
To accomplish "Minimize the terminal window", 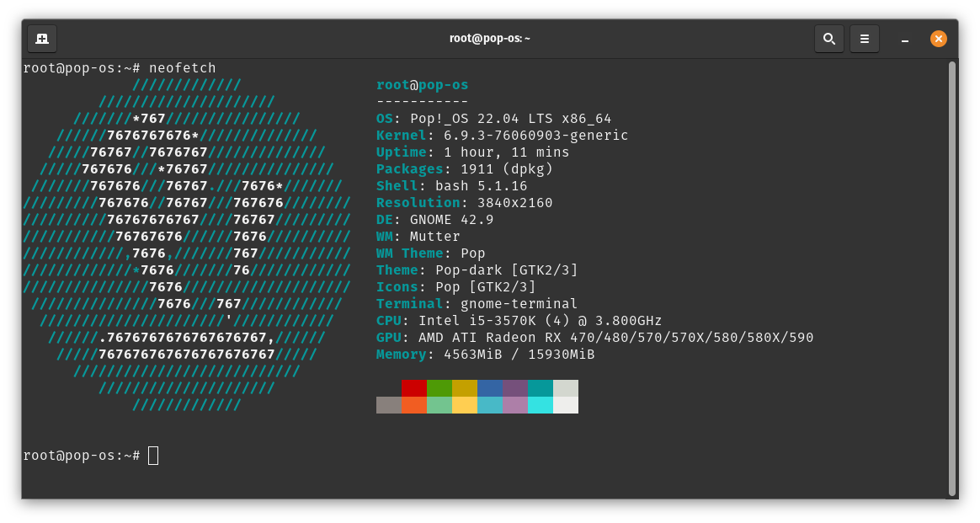I will [904, 39].
